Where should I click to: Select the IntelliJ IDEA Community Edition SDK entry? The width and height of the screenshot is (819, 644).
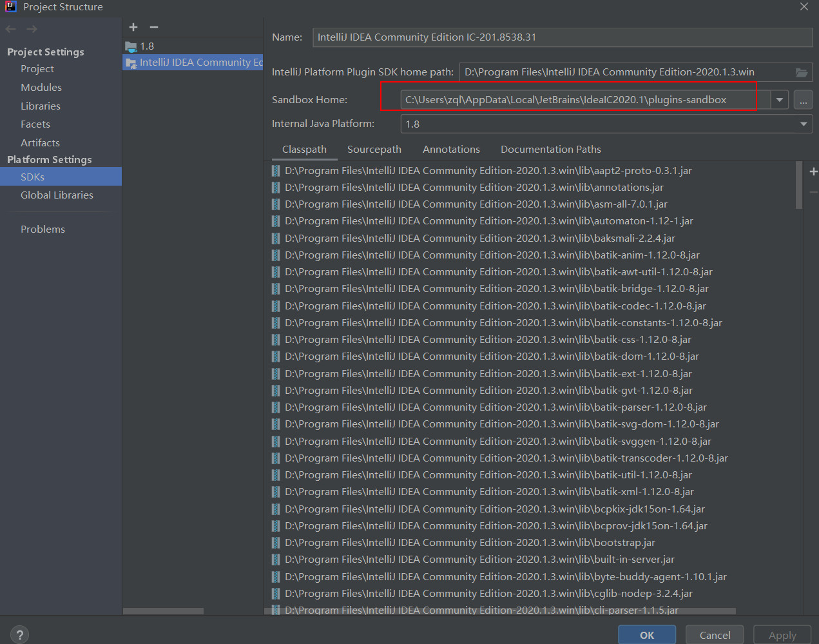click(x=193, y=63)
